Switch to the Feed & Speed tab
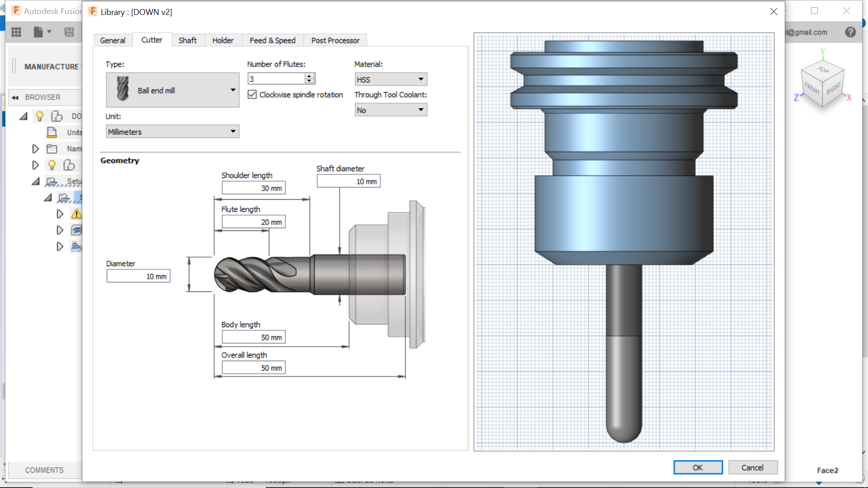868x488 pixels. click(x=272, y=41)
